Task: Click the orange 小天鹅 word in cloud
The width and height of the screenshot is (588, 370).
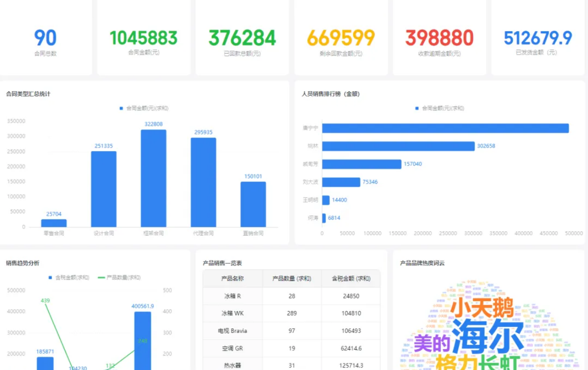Action: 481,308
